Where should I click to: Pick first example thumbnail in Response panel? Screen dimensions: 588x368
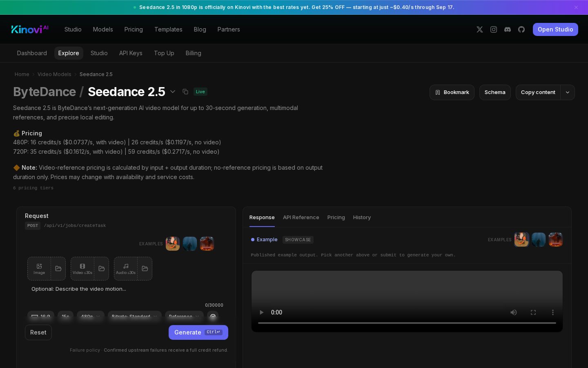[x=521, y=240]
